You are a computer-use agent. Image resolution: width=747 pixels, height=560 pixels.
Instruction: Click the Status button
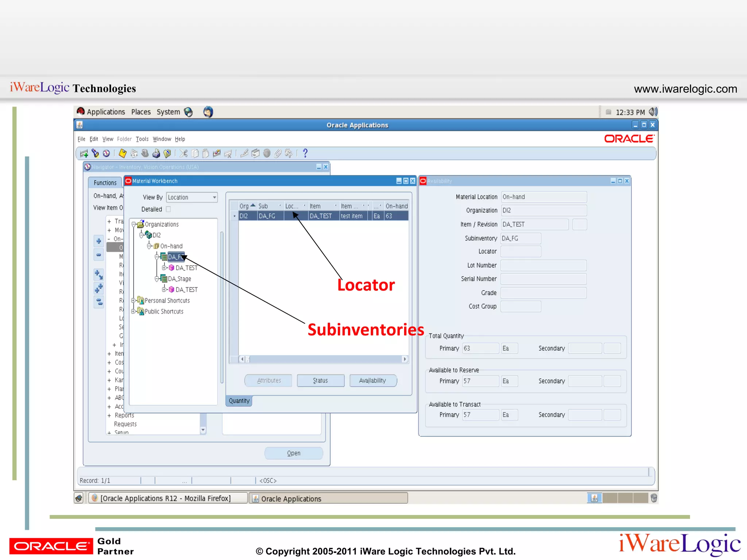[321, 381]
